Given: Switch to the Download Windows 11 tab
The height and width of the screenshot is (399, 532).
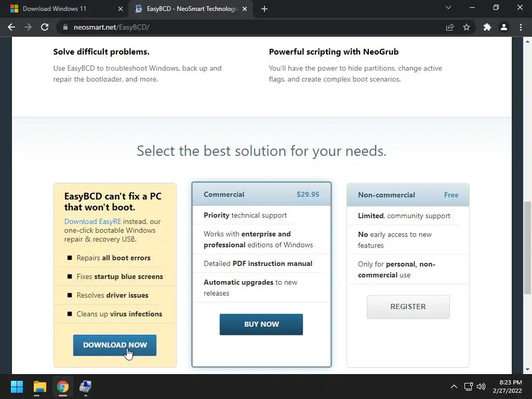Looking at the screenshot, I should tap(64, 9).
